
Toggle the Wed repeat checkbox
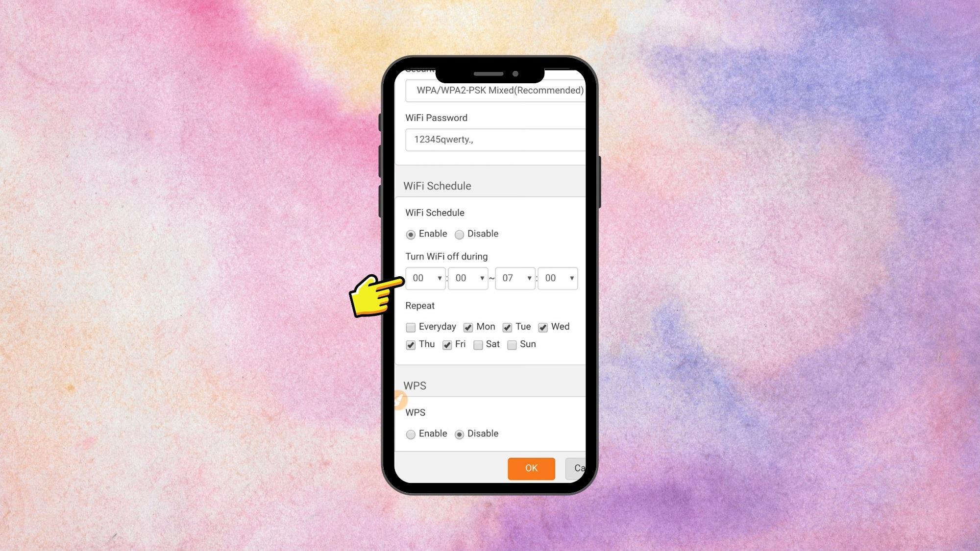[543, 327]
